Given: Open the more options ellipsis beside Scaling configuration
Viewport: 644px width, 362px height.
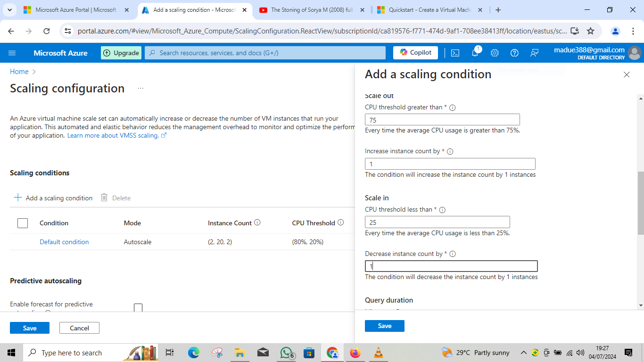Looking at the screenshot, I should pos(140,88).
